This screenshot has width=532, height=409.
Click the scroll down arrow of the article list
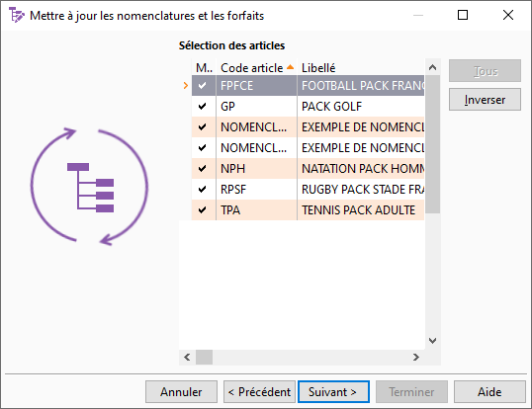pyautogui.click(x=432, y=341)
